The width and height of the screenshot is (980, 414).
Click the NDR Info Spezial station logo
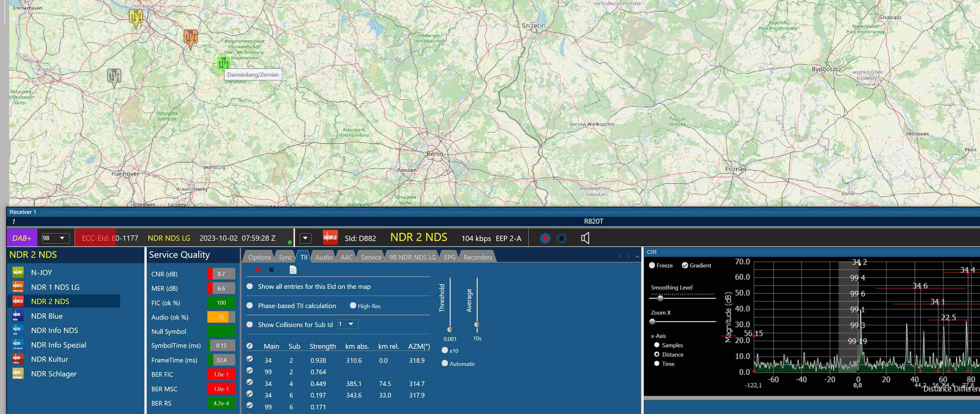18,344
